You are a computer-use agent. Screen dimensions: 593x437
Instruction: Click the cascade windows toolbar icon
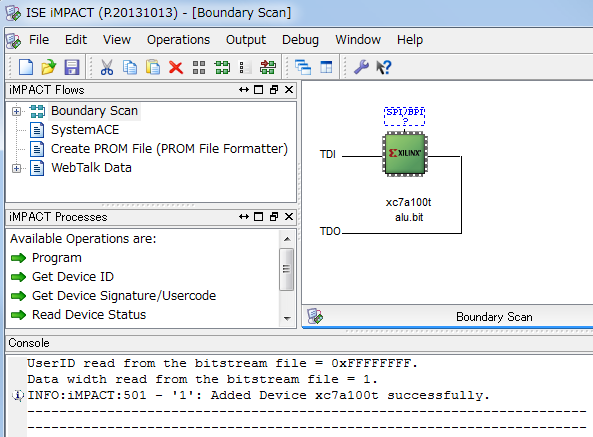(x=303, y=68)
